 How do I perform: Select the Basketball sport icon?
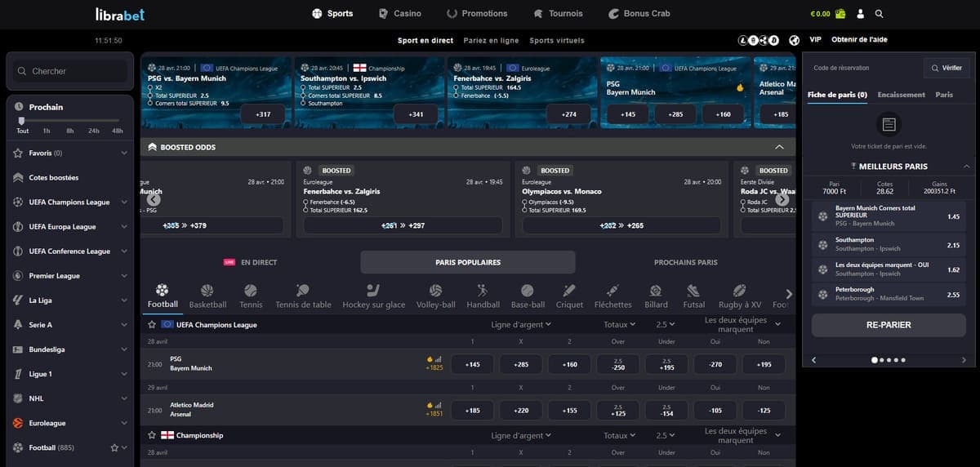[x=207, y=297]
